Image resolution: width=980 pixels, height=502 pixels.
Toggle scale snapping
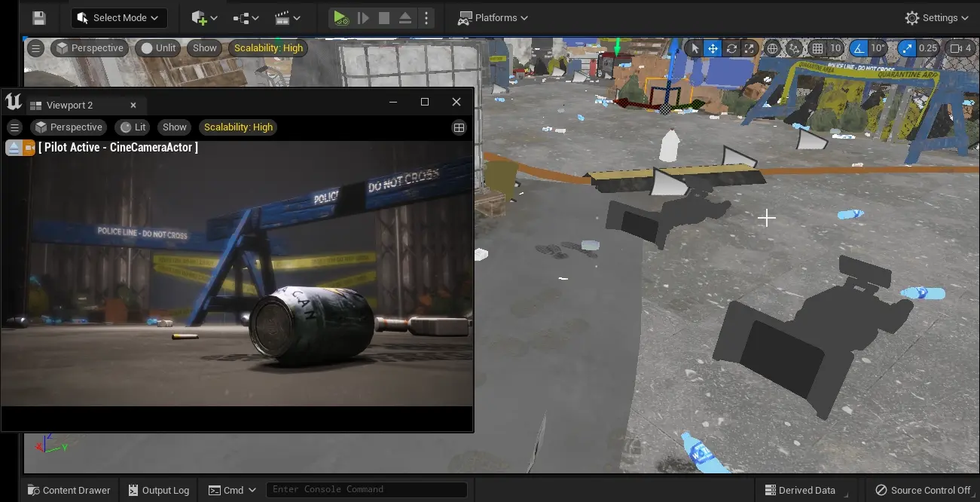click(906, 48)
